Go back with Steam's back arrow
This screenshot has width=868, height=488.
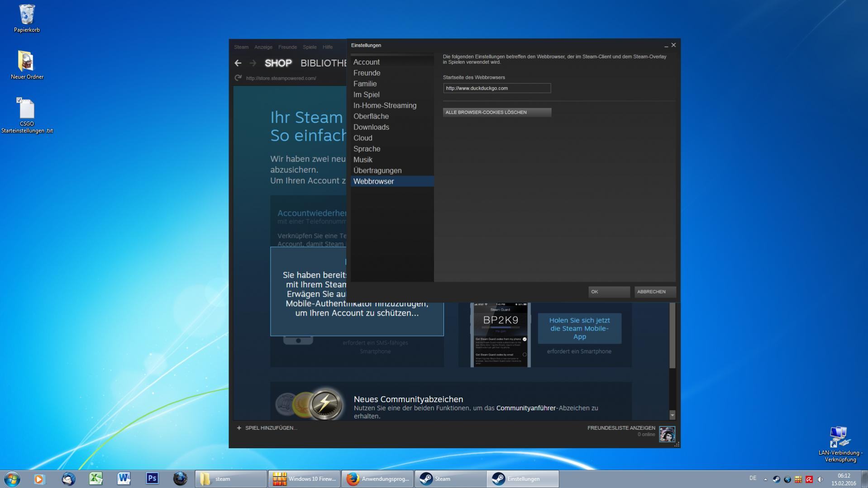point(238,63)
